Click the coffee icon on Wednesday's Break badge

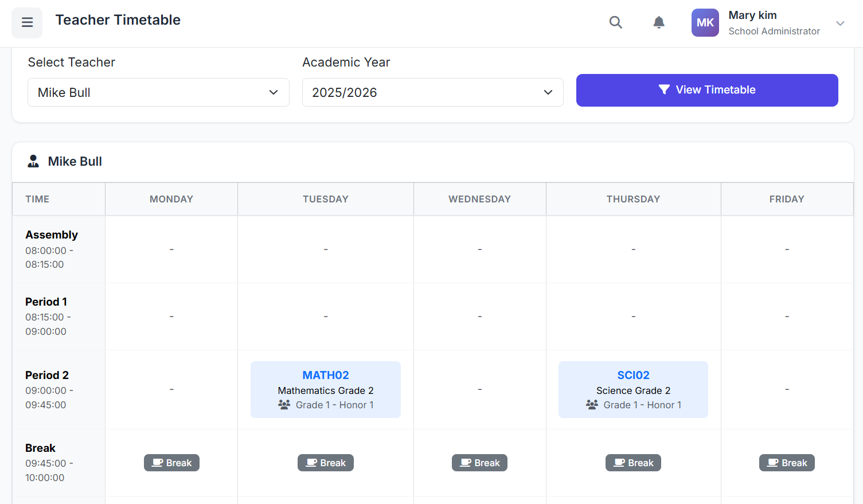pyautogui.click(x=465, y=463)
